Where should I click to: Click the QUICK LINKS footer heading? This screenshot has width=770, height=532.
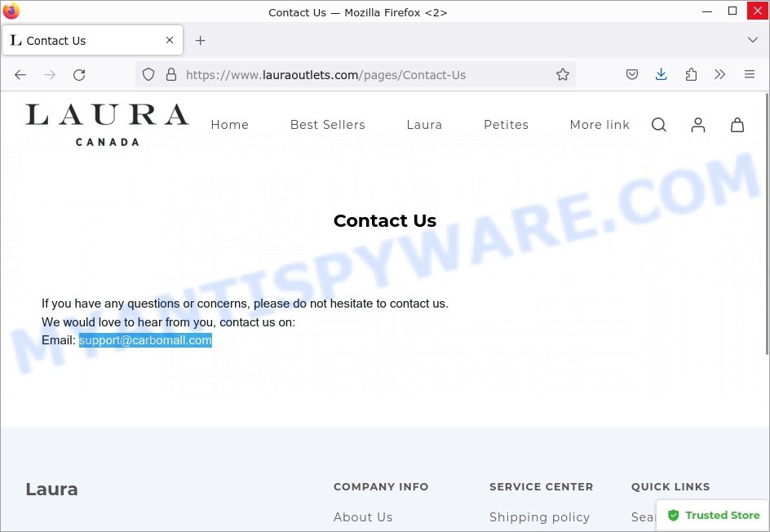coord(670,487)
